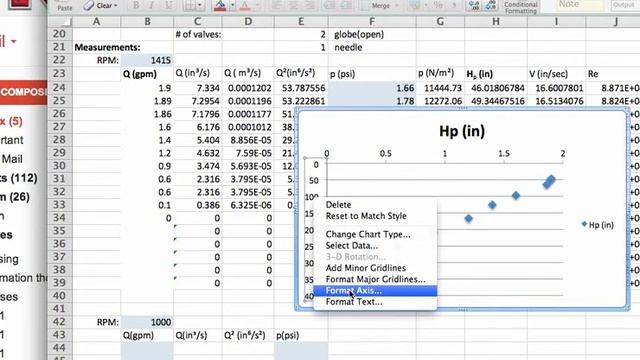This screenshot has height=360, width=640.
Task: Click the Measurements: label cell
Action: [107, 47]
